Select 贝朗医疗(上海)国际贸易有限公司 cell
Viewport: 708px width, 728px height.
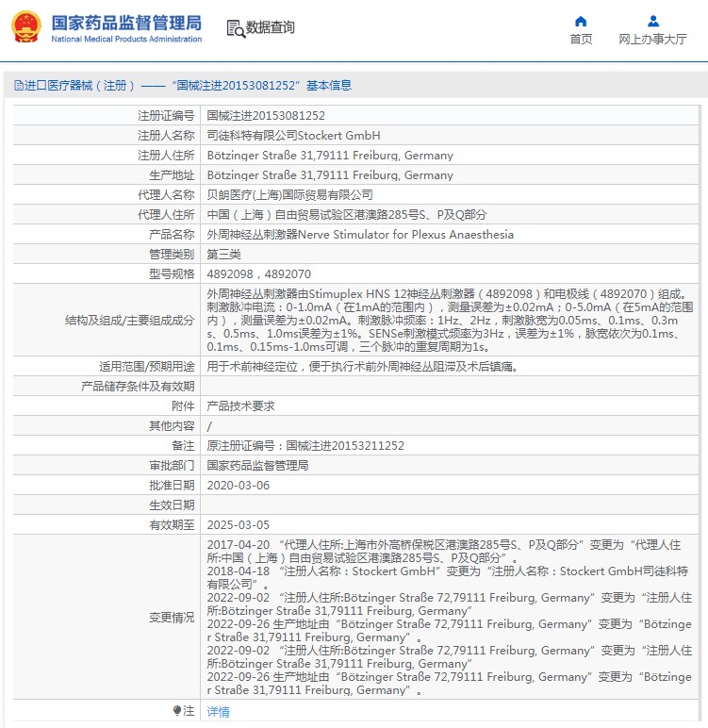pyautogui.click(x=289, y=195)
